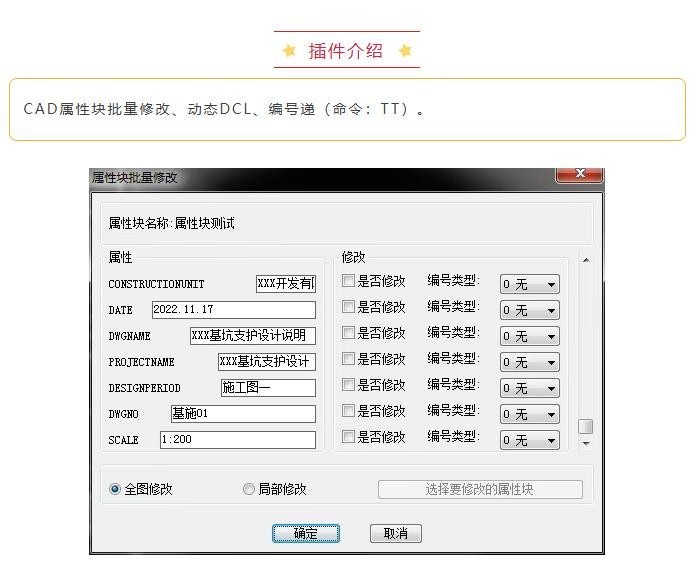Viewport: 700px width, 580px height.
Task: Click the scrollbar up arrow
Action: [x=586, y=260]
